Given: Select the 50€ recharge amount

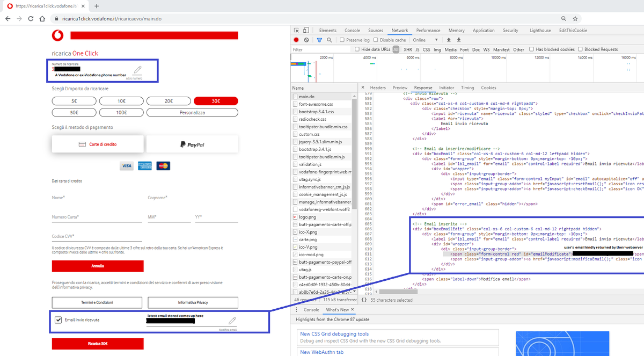Looking at the screenshot, I should pyautogui.click(x=74, y=113).
